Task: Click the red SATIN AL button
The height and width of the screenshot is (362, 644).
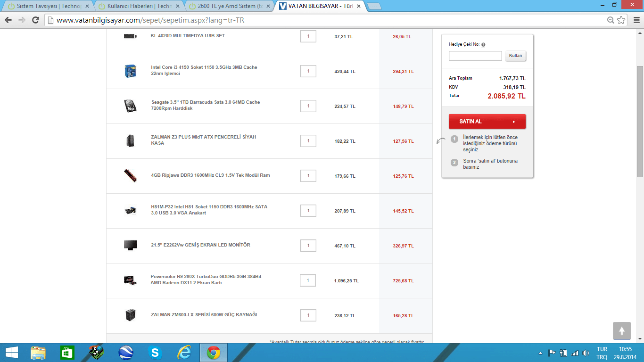Action: (487, 121)
